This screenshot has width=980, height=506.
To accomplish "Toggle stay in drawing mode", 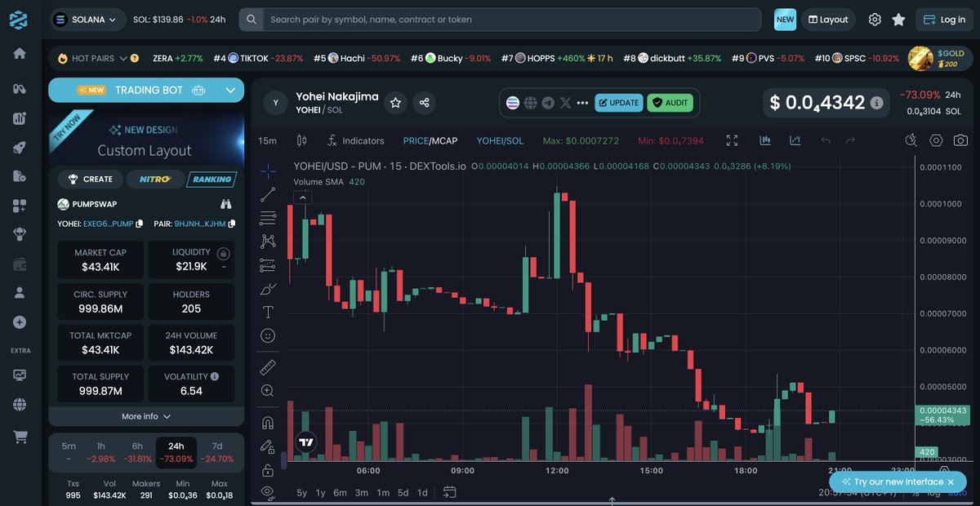I will (x=268, y=446).
